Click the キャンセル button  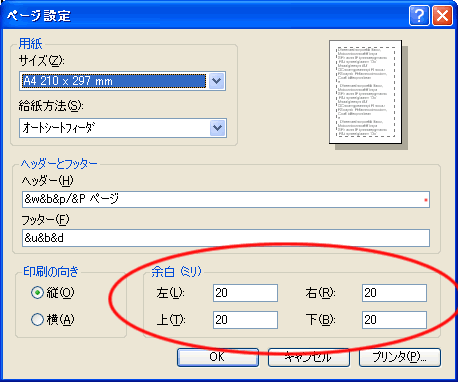coord(309,357)
